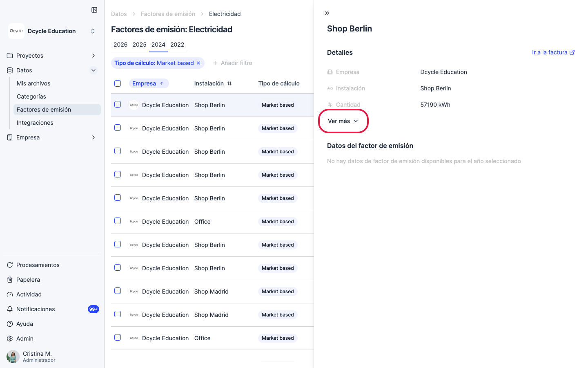The height and width of the screenshot is (368, 588).
Task: Check the first Shop Berlin row checkbox
Action: 118,104
